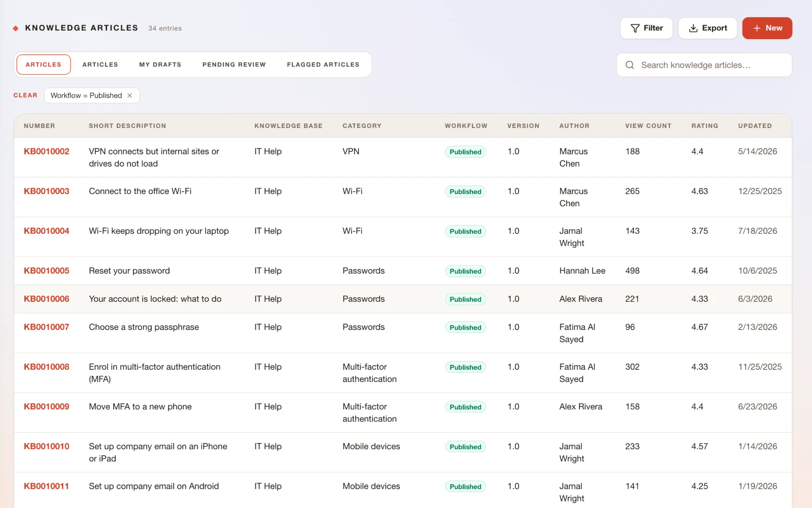
Task: Switch to the second plain Articles tab
Action: (100, 65)
